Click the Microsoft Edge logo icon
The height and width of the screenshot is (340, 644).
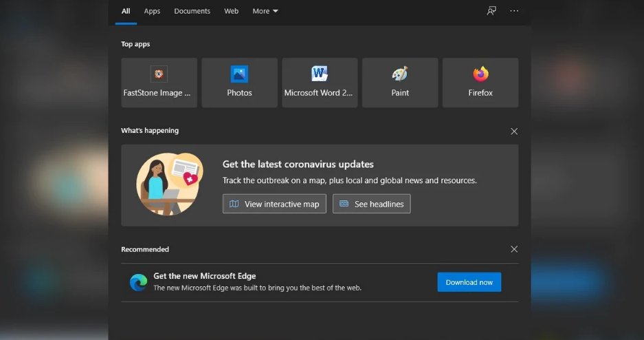(138, 282)
